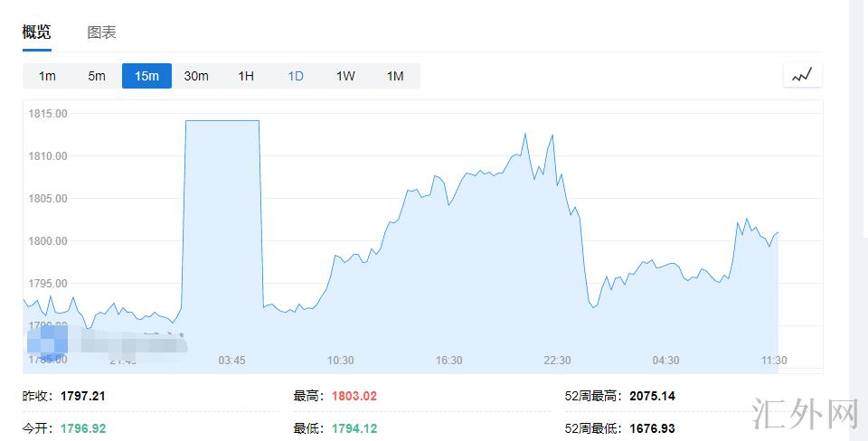Click the chart type line icon

[x=802, y=76]
